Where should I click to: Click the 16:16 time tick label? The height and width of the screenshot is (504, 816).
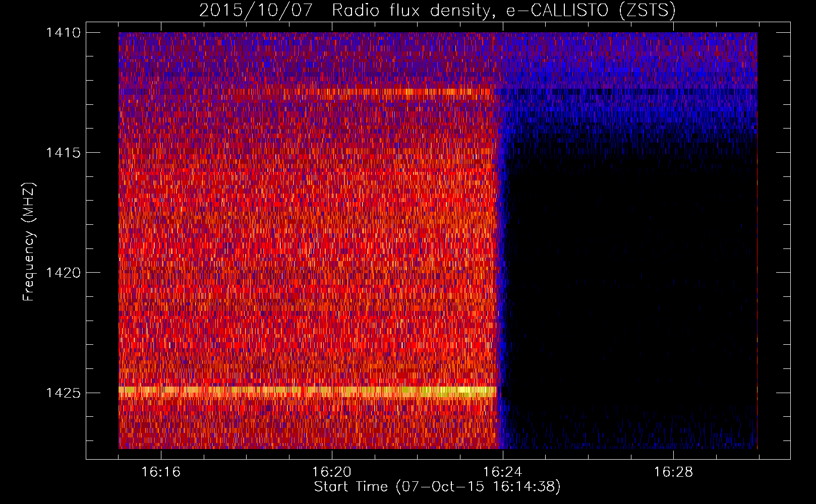(x=161, y=472)
